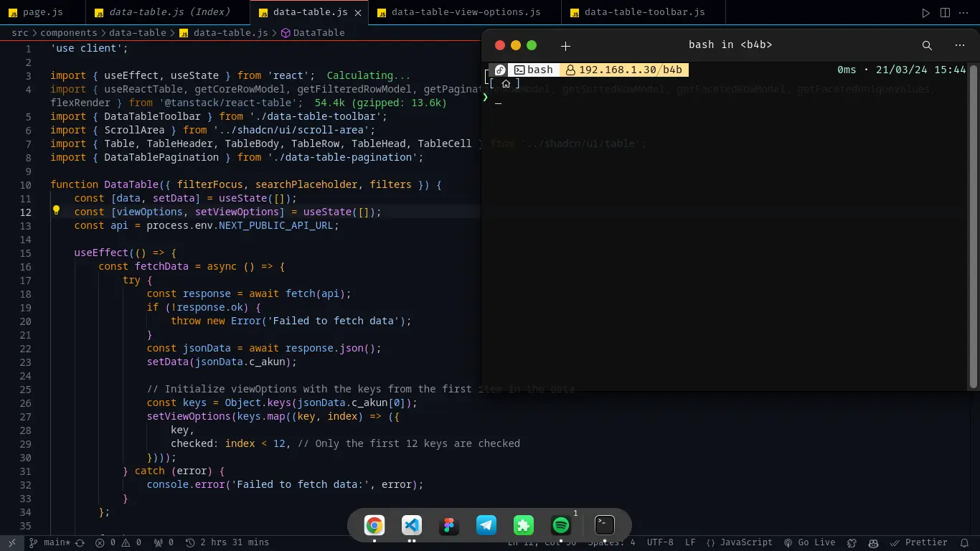Open the Terminal app in the dock
This screenshot has width=980, height=551.
[605, 526]
